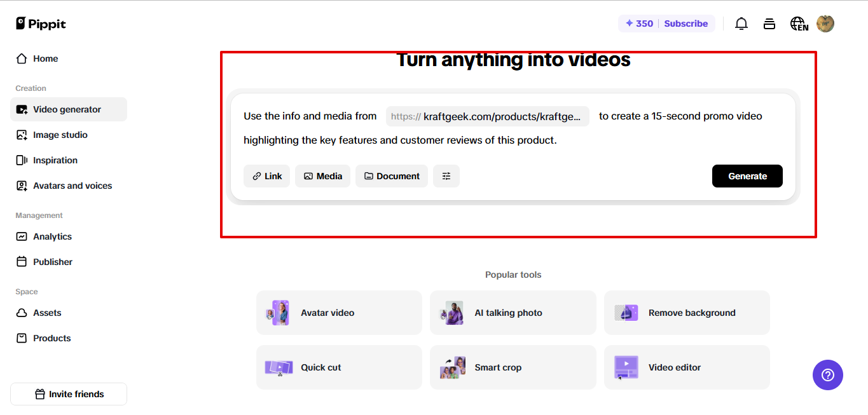The width and height of the screenshot is (868, 415).
Task: Click the Generate button
Action: pyautogui.click(x=747, y=176)
